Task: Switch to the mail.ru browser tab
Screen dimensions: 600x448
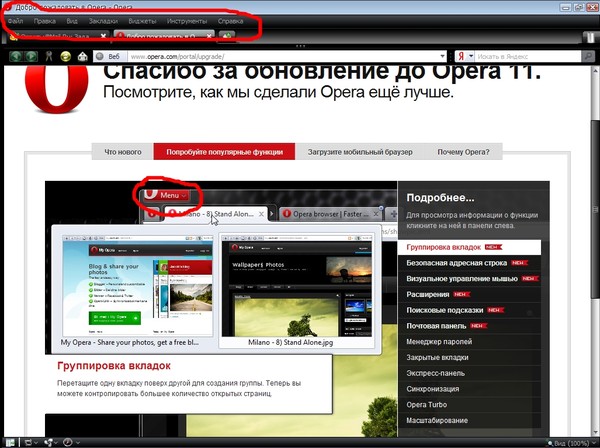Action: point(57,36)
